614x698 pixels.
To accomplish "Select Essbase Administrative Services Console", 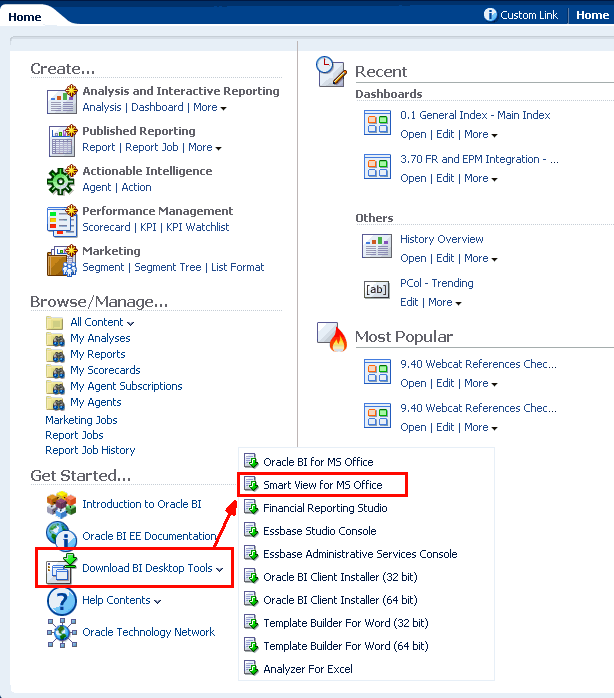I will click(360, 554).
